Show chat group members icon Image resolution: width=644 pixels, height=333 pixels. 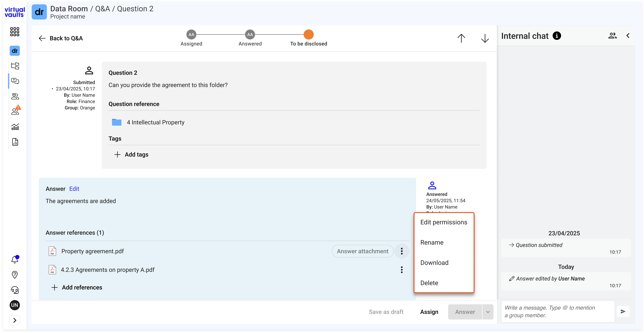point(613,36)
